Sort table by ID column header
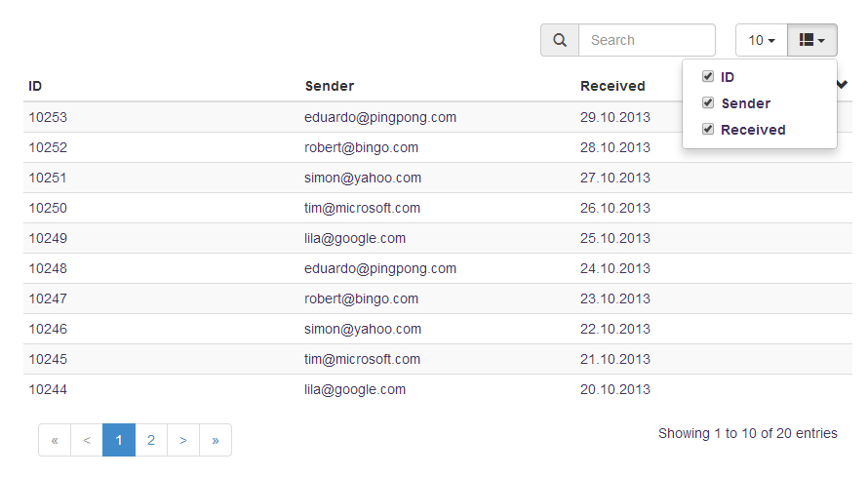Viewport: 868px width, 477px height. [x=35, y=86]
